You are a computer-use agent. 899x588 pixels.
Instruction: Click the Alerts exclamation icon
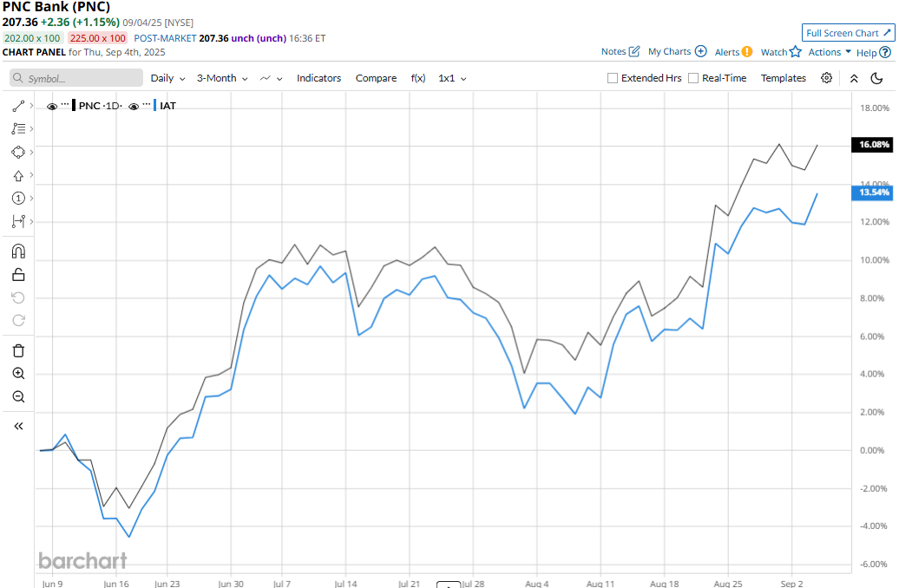tap(746, 51)
